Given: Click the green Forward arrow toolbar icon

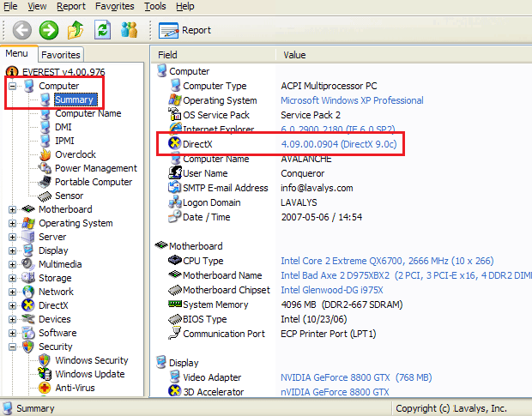Looking at the screenshot, I should (49, 30).
